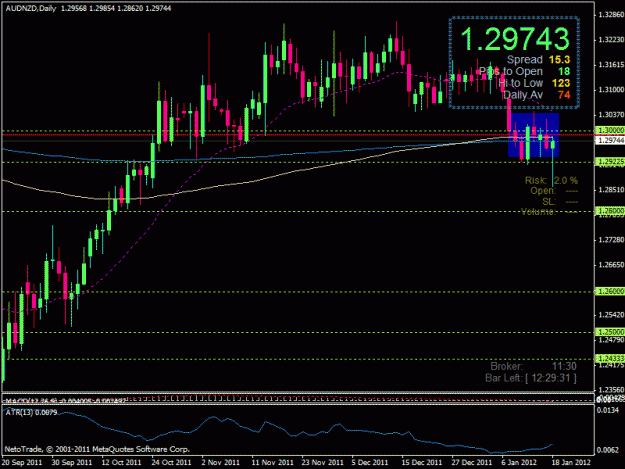Click the 30 Sep 2011 date label

click(72, 463)
